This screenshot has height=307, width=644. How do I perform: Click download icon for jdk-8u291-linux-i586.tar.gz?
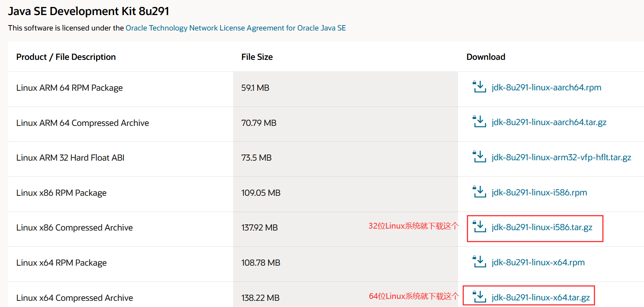point(479,227)
